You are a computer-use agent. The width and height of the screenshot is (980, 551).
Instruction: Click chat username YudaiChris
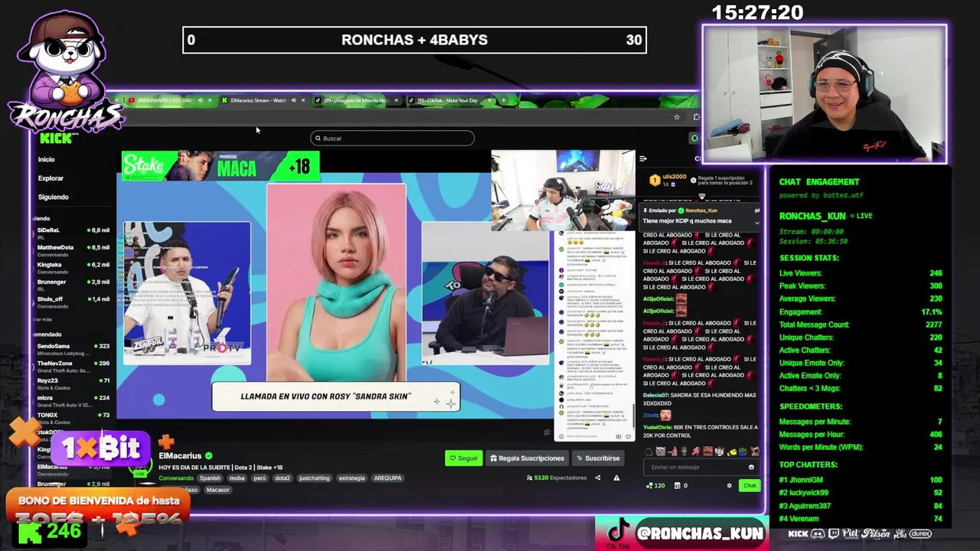[658, 427]
